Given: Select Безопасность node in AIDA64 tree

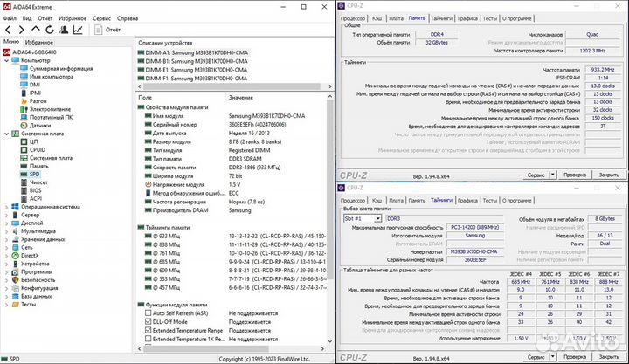Looking at the screenshot, I should [38, 280].
